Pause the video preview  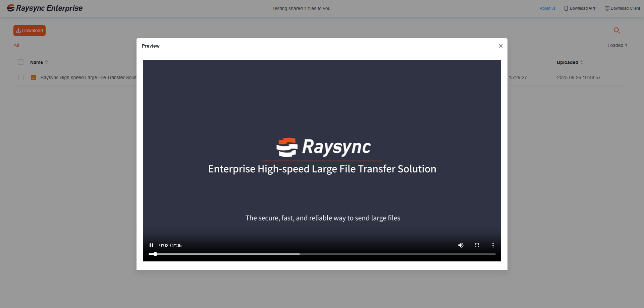(151, 245)
